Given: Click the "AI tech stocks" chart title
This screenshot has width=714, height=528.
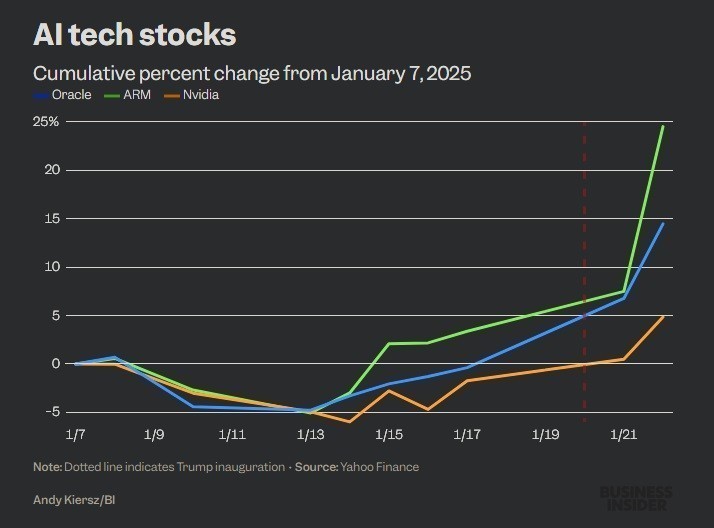Looking at the screenshot, I should pos(135,35).
